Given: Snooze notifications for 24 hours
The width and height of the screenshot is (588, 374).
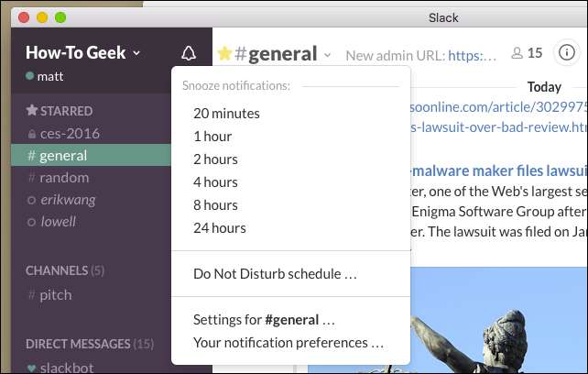Looking at the screenshot, I should (x=220, y=228).
